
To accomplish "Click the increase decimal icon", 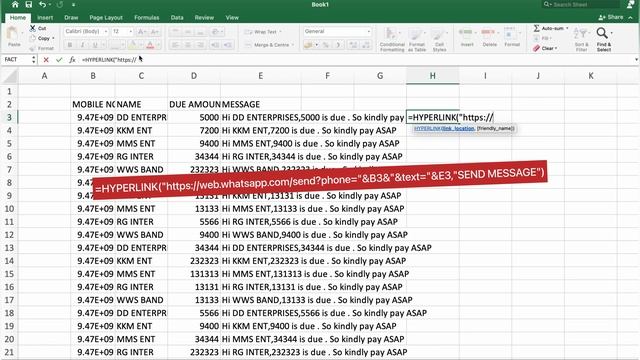I will tap(353, 45).
